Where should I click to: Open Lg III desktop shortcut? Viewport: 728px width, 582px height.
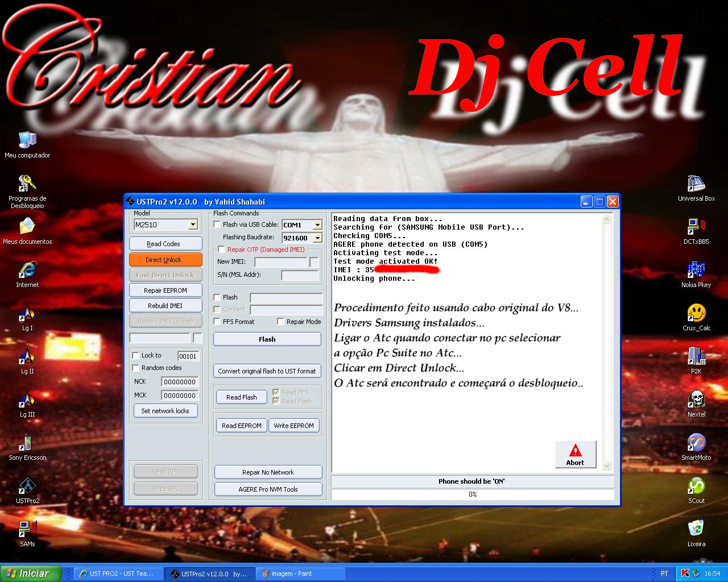pos(27,404)
